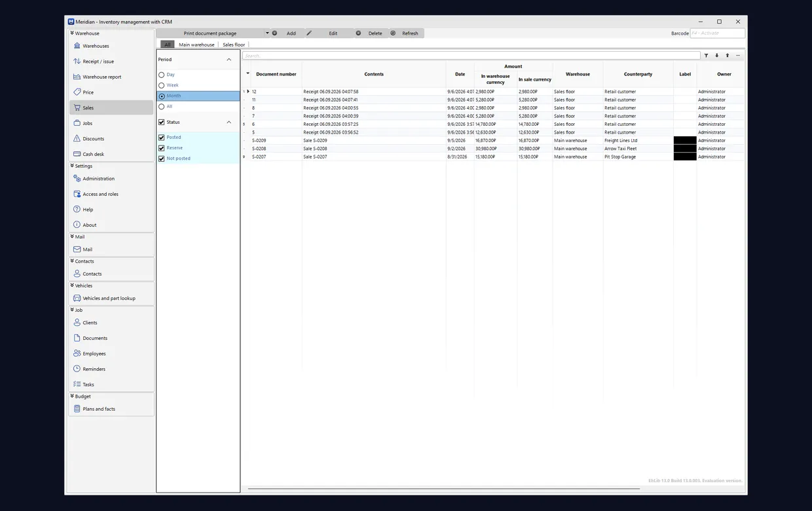Switch to the Sales floor tab
The image size is (812, 511).
pos(234,45)
